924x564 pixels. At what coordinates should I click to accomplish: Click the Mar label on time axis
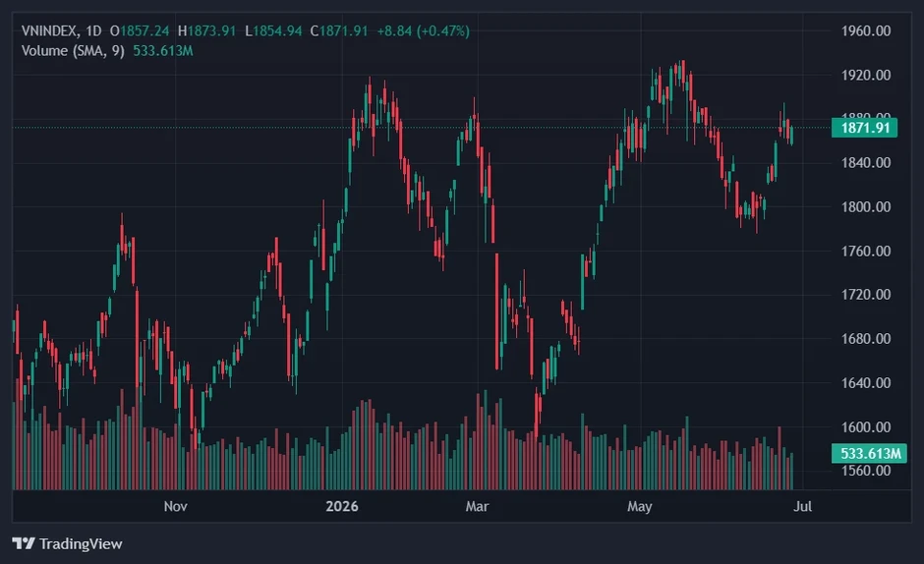click(477, 506)
